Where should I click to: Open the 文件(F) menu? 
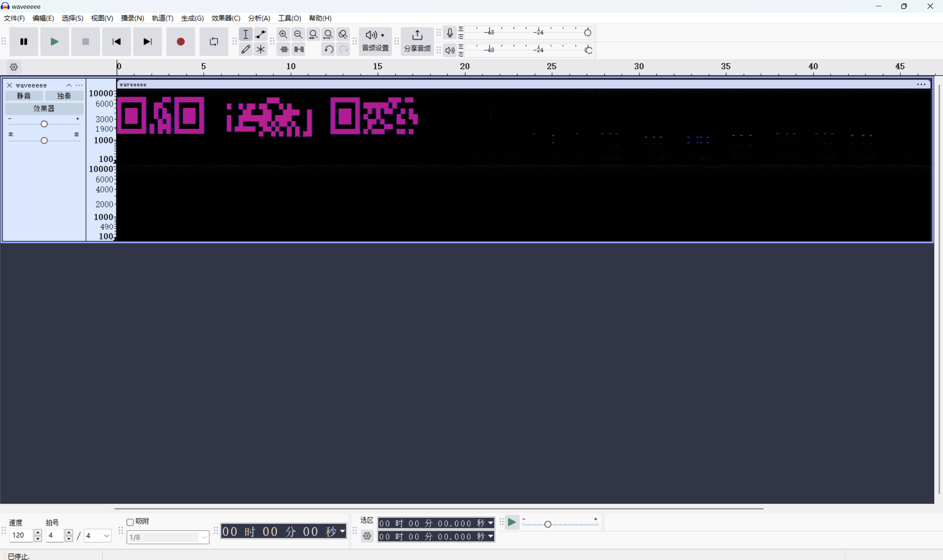(14, 18)
